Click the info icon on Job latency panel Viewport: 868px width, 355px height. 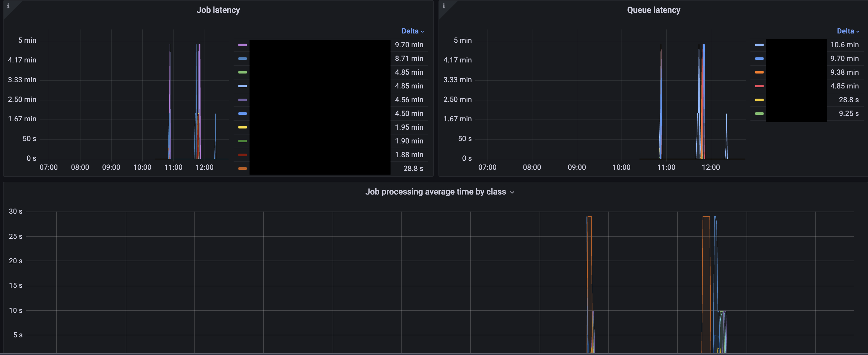[x=8, y=6]
